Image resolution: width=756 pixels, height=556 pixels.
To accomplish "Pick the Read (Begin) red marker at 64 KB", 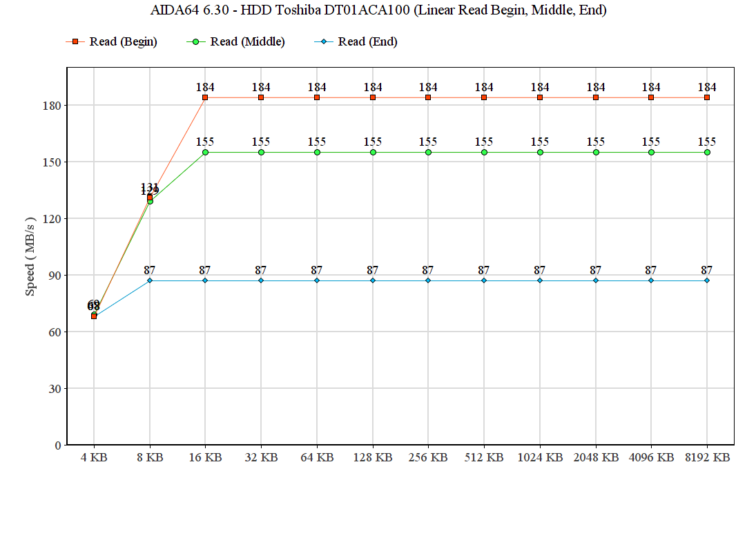I will click(x=318, y=97).
